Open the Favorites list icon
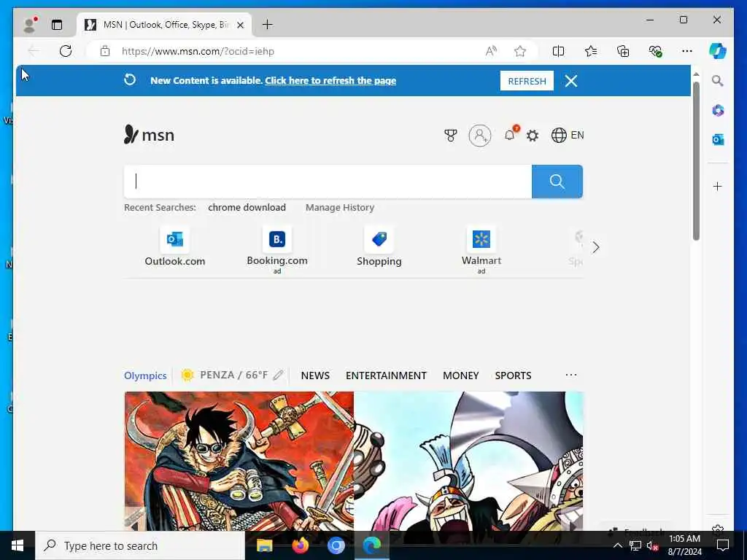 [x=591, y=51]
